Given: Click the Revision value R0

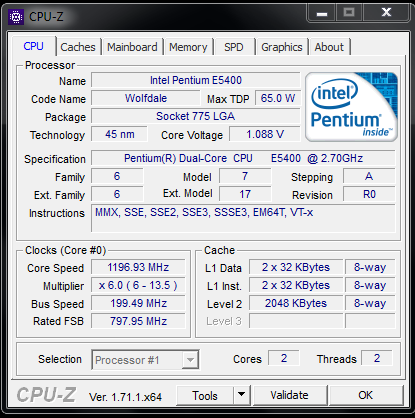Looking at the screenshot, I should [x=369, y=194].
